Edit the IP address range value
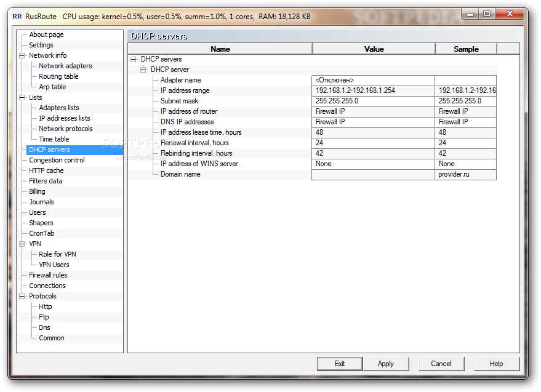Viewport: 541px width, 392px height. pyautogui.click(x=373, y=90)
